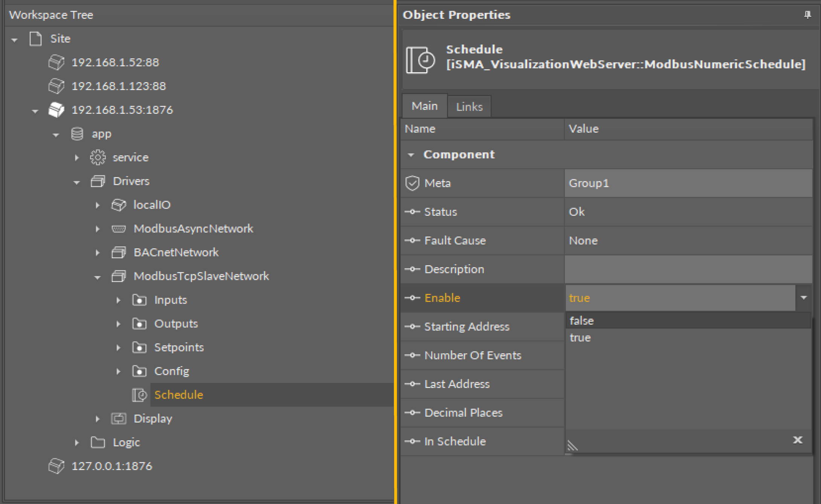The height and width of the screenshot is (504, 821).
Task: Click the Schedule clock icon in tree
Action: click(139, 395)
